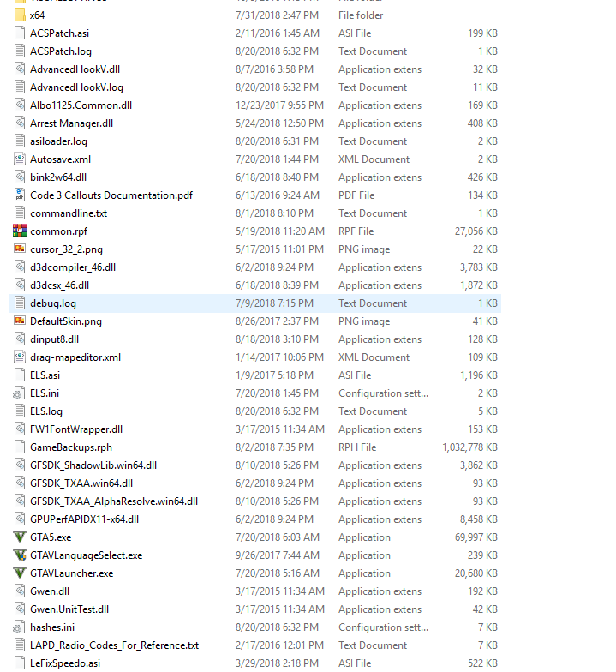The width and height of the screenshot is (616, 672).
Task: Click the 1,032,778 KB size value
Action: 469,447
